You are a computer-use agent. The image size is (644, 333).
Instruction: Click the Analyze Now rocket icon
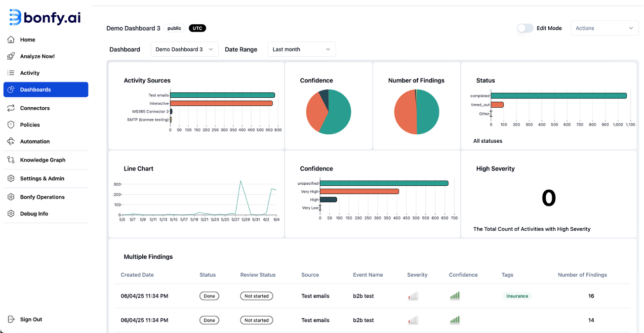(11, 56)
